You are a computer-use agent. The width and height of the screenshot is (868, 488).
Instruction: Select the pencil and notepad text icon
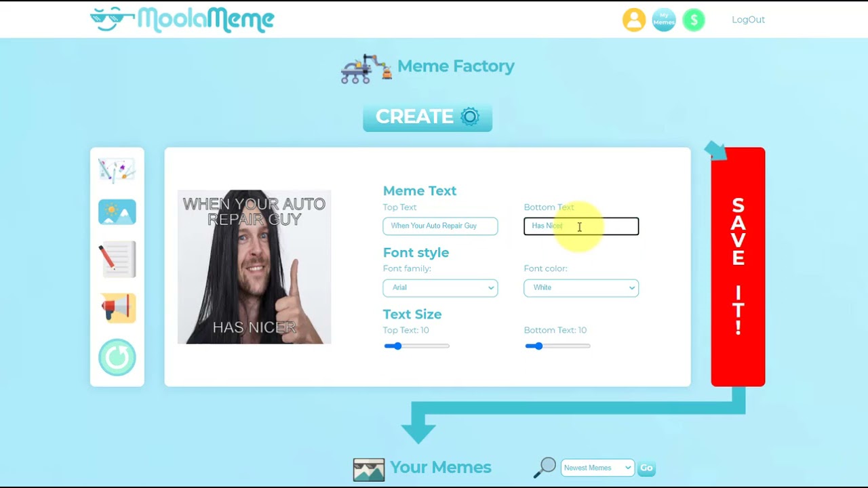(x=117, y=259)
